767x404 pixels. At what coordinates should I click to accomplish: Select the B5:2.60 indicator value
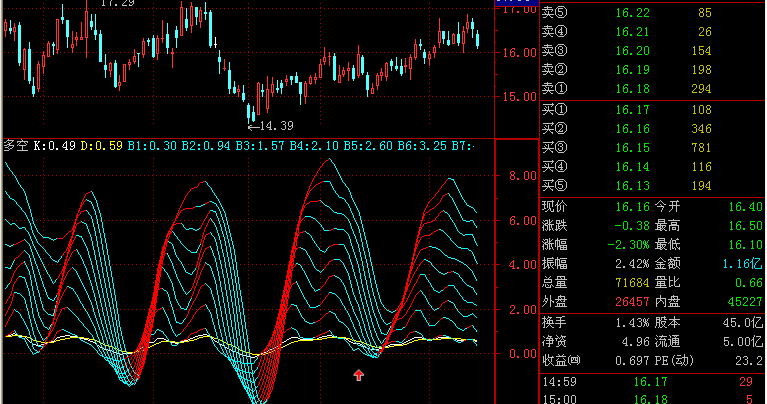368,146
